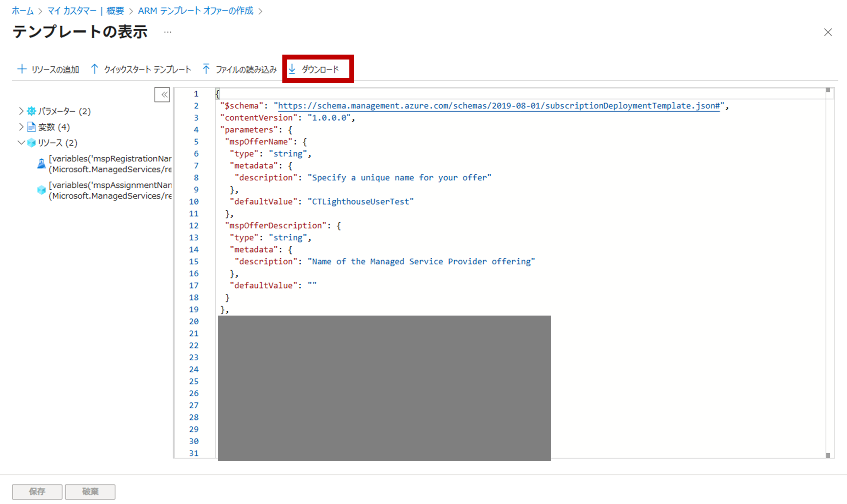Click the ダウンロード download arrow icon
Viewport: 847px width, 504px height.
pos(292,69)
